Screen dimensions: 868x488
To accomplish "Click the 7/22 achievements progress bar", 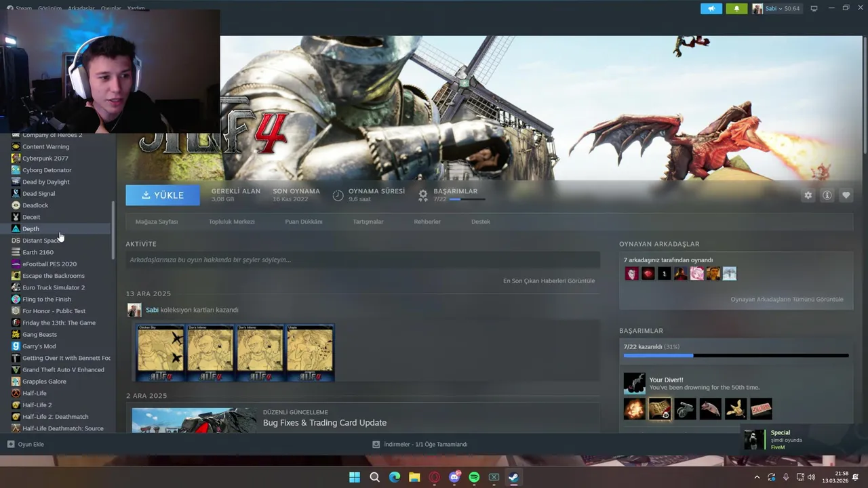I will click(x=736, y=355).
